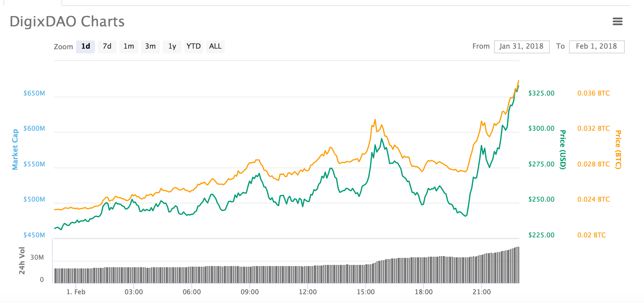This screenshot has height=303, width=644.
Task: Click the 0.024 BTC axis label
Action: (x=594, y=199)
